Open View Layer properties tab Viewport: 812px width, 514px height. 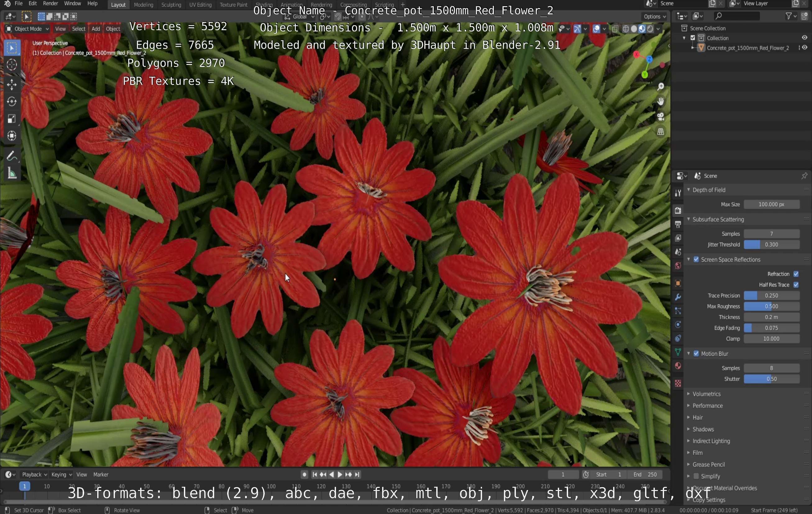click(x=678, y=238)
